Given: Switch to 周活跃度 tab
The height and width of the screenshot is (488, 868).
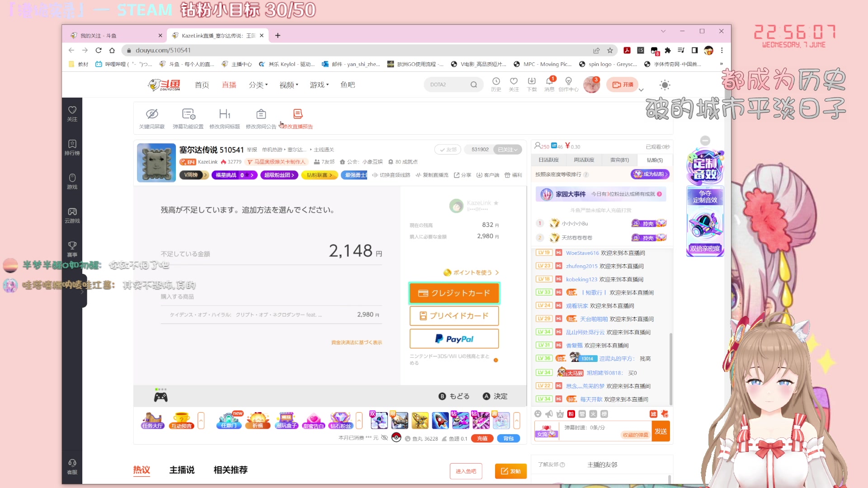Looking at the screenshot, I should [x=584, y=160].
